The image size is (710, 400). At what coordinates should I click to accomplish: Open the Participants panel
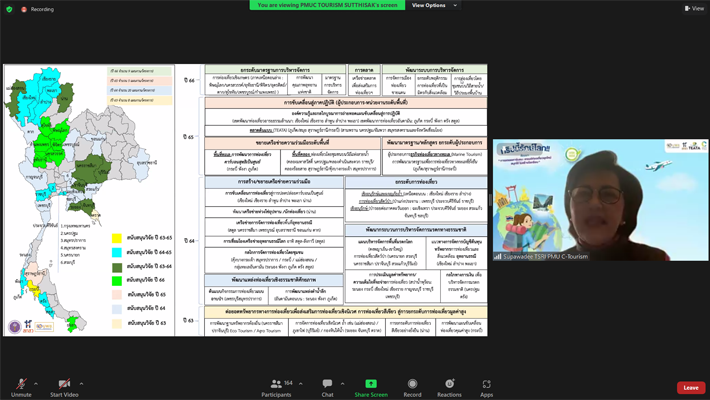coord(276,386)
